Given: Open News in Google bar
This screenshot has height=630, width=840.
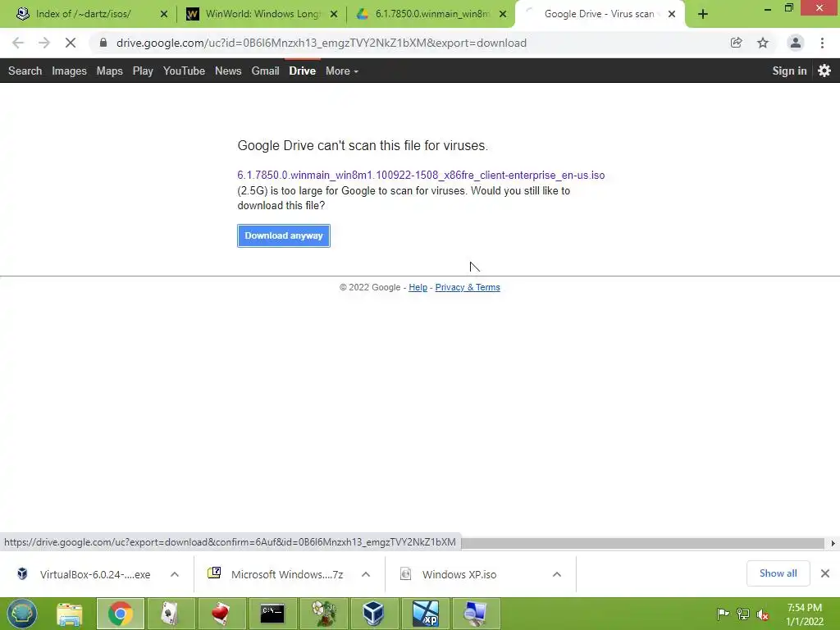Looking at the screenshot, I should pyautogui.click(x=228, y=71).
